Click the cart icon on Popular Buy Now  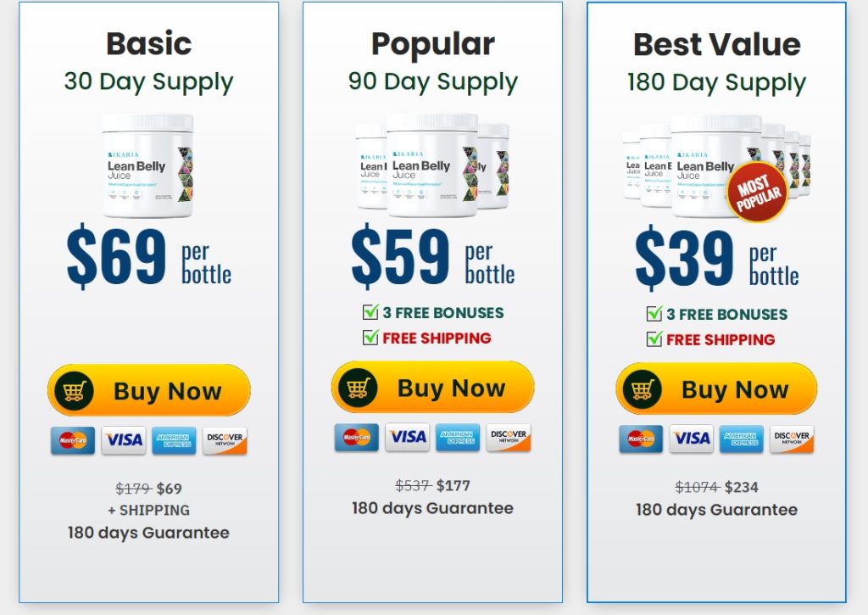tap(359, 388)
